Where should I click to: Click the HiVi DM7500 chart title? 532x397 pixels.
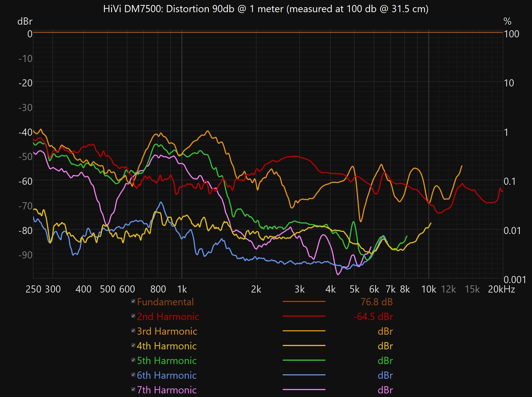pyautogui.click(x=266, y=9)
